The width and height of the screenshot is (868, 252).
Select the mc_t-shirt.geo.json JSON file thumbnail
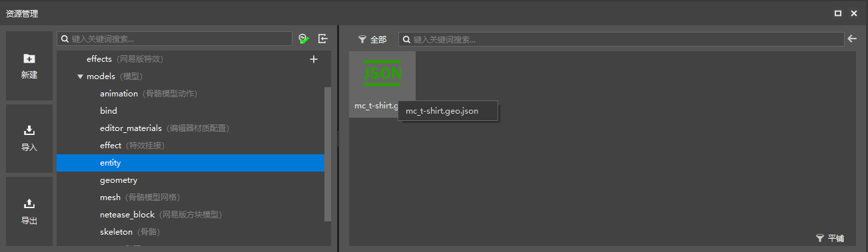pos(382,84)
